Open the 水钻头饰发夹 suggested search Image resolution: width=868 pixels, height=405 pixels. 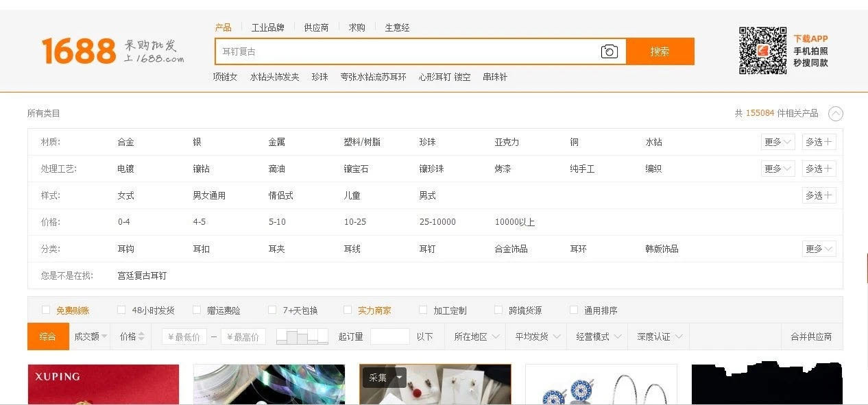pyautogui.click(x=274, y=77)
